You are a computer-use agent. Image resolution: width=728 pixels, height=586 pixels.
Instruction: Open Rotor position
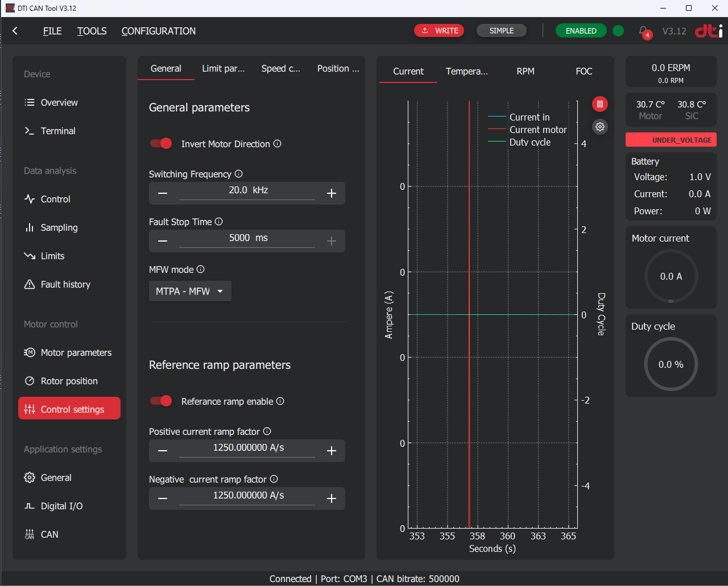click(x=69, y=381)
